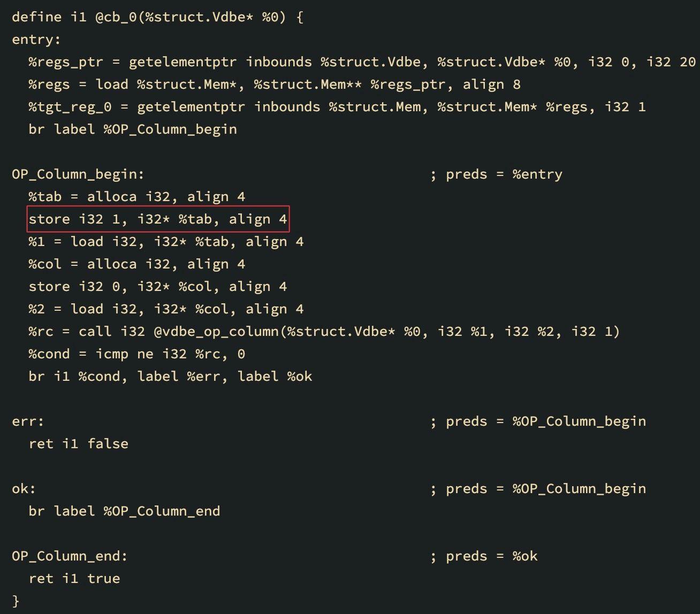Click the '%tab = alloca i32' line

tap(136, 197)
